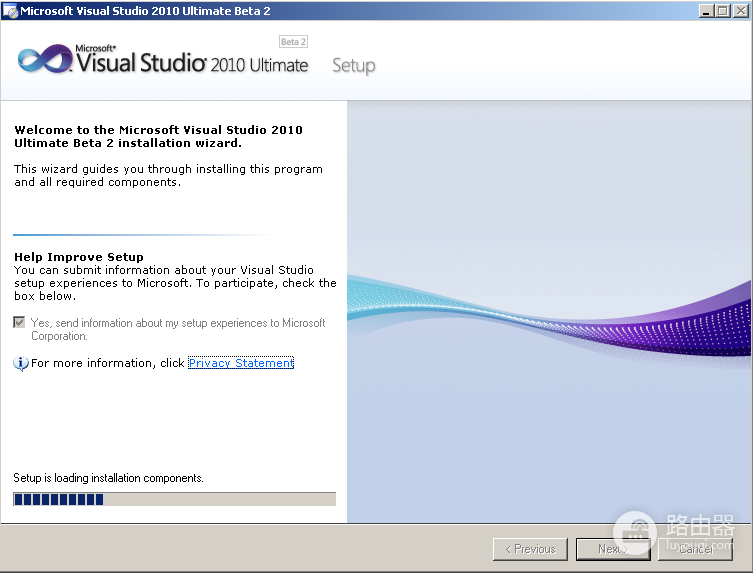Click the Previous button
Viewport: 753px width, 573px height.
(530, 549)
